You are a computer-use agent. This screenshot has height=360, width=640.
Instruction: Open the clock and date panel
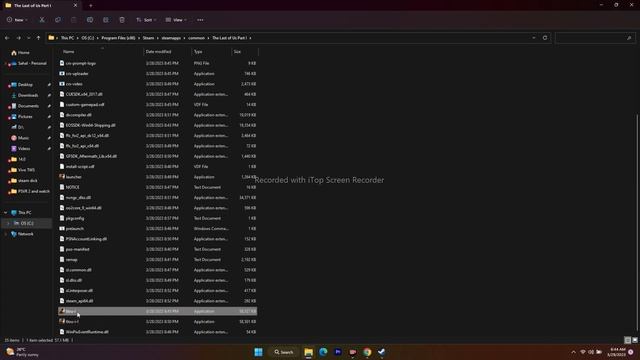616,352
